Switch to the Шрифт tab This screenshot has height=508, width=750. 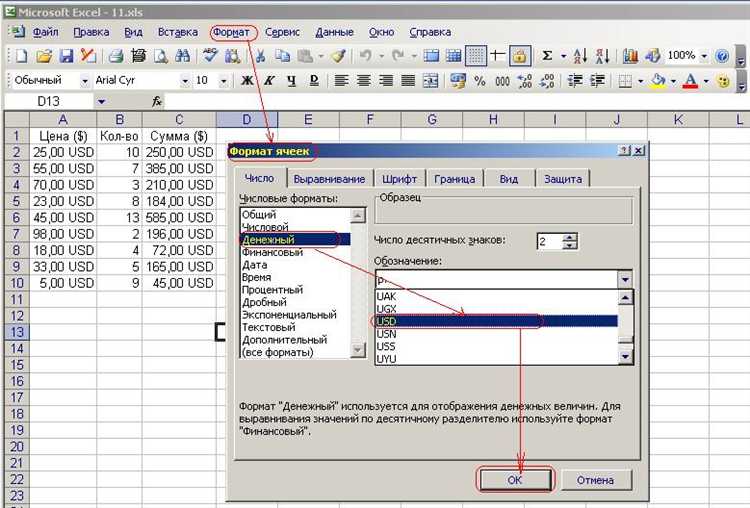(x=399, y=179)
